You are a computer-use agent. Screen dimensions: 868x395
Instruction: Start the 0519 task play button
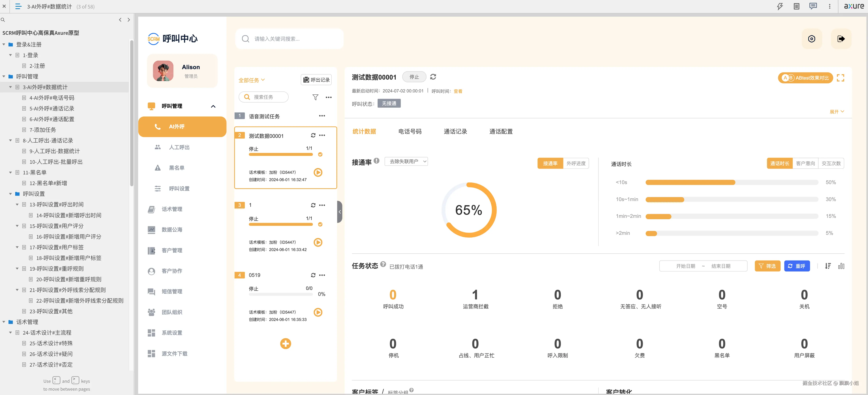(318, 312)
